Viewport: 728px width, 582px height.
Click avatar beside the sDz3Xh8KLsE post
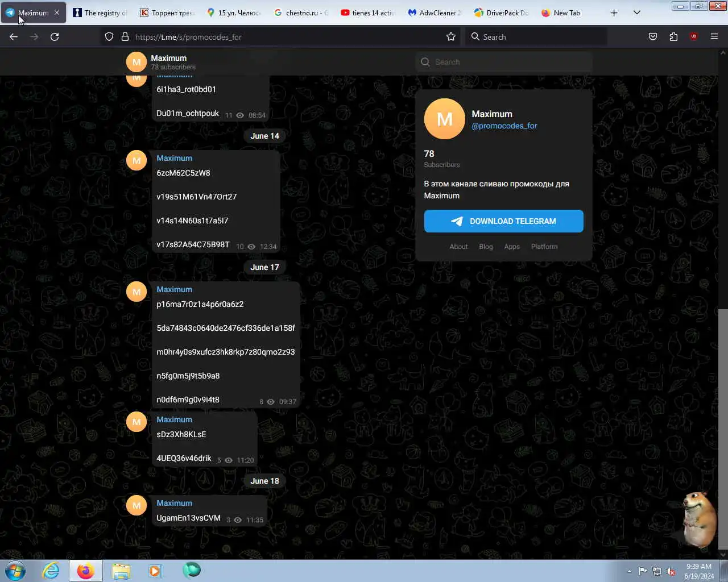point(136,422)
